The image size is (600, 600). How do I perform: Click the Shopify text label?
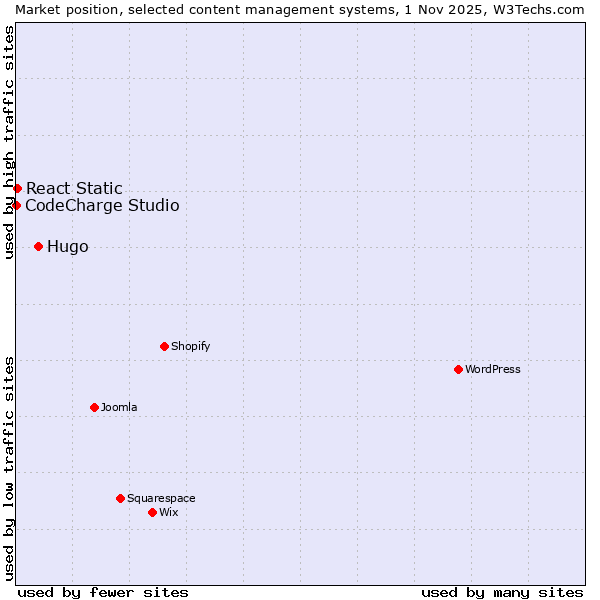pyautogui.click(x=190, y=346)
